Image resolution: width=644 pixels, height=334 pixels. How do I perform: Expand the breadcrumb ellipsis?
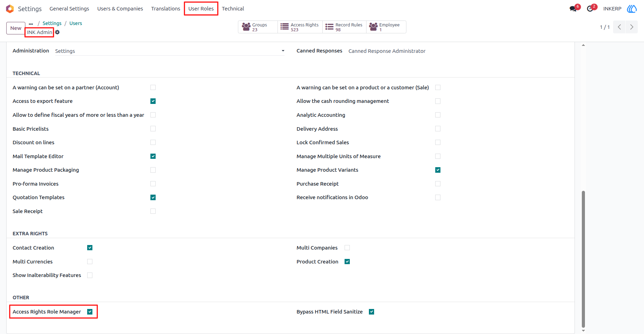tap(31, 24)
